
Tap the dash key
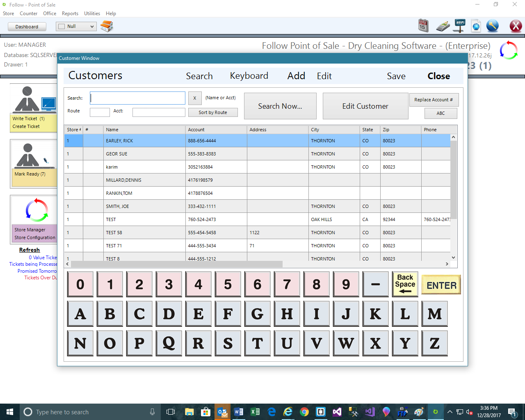(375, 284)
